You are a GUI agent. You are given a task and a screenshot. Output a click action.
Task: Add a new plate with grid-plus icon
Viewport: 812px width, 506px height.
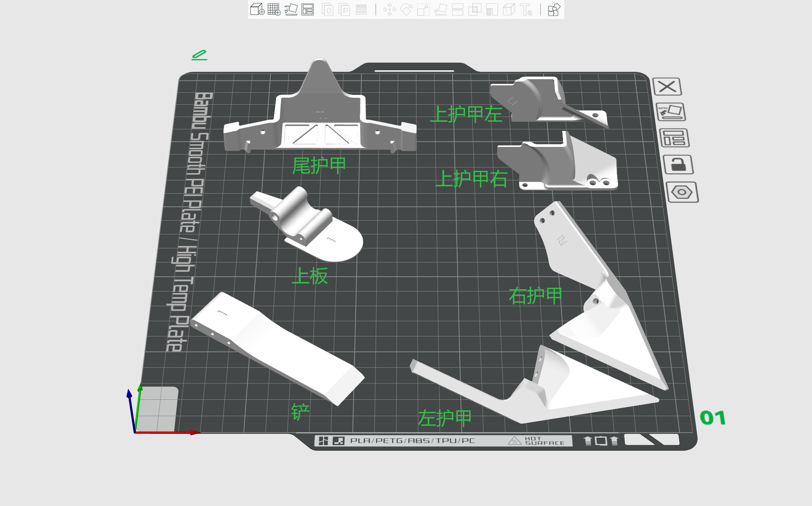point(274,9)
